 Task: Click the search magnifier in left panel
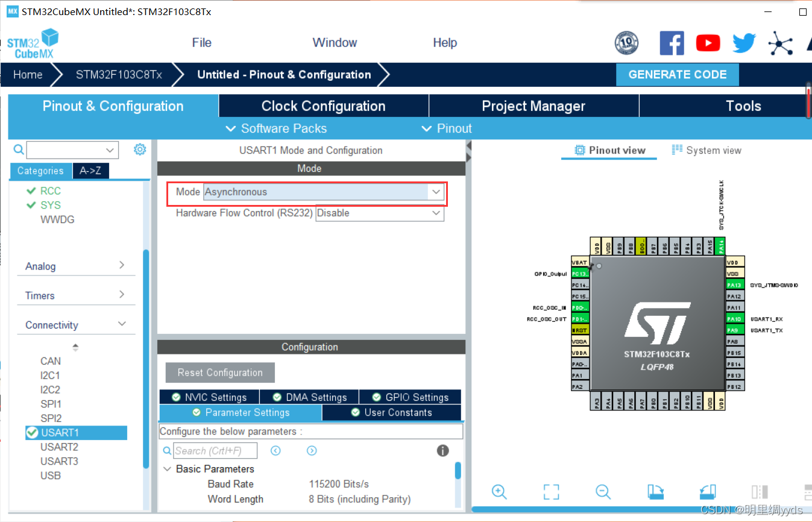[19, 149]
